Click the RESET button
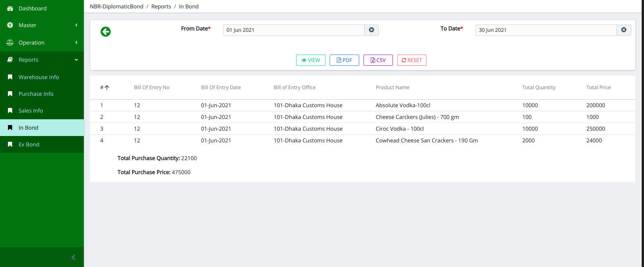This screenshot has width=644, height=267. point(412,60)
